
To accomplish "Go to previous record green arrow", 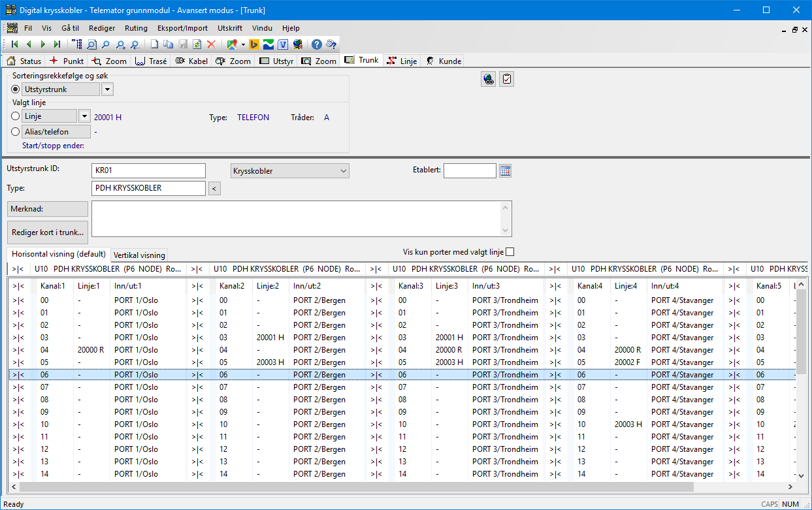I will point(29,44).
